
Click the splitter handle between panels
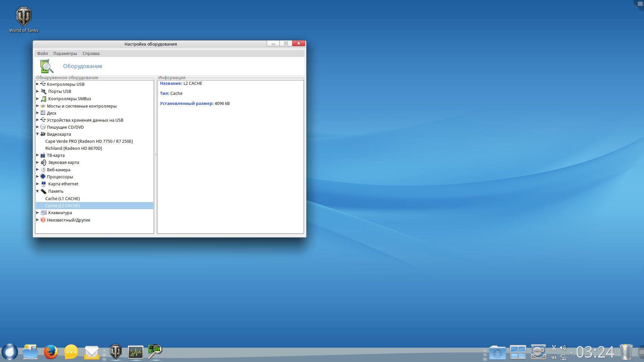coord(156,155)
